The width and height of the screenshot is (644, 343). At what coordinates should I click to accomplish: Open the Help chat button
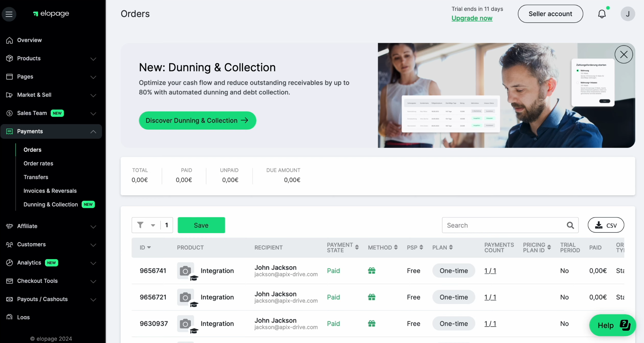(x=612, y=325)
